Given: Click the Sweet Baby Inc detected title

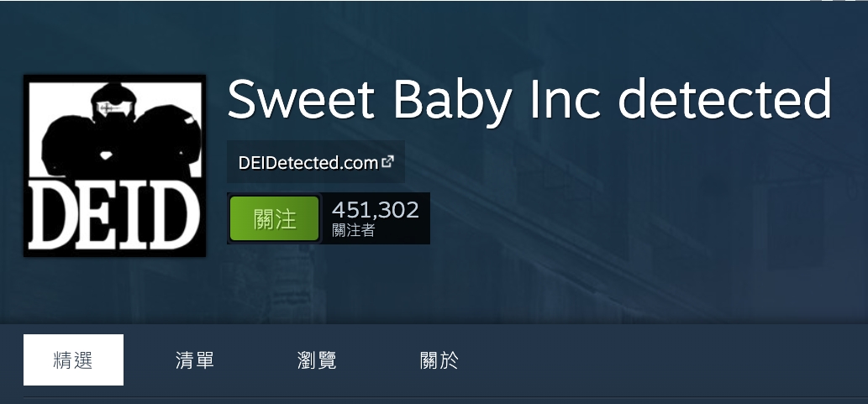Looking at the screenshot, I should [x=529, y=100].
